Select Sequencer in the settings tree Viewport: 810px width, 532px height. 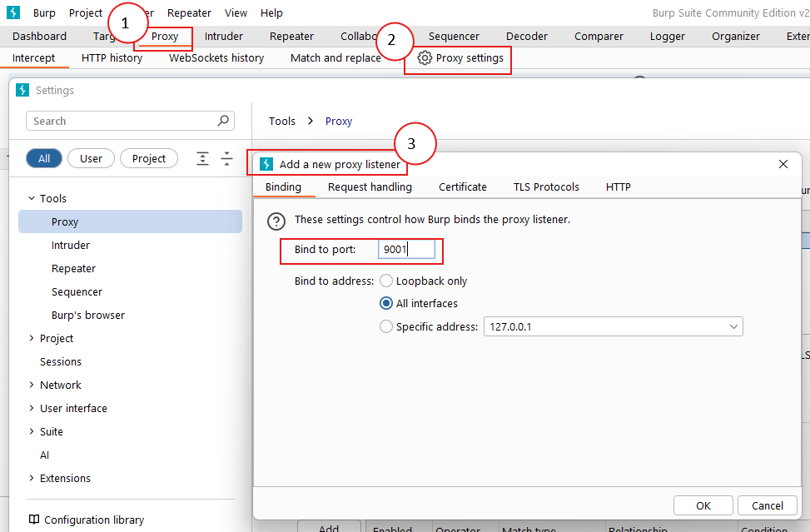click(x=77, y=291)
